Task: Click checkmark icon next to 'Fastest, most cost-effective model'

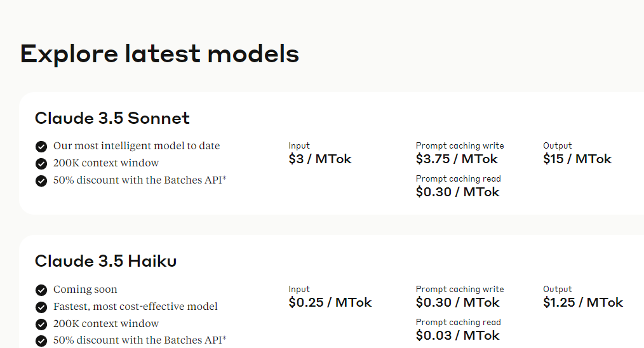Action: click(41, 307)
